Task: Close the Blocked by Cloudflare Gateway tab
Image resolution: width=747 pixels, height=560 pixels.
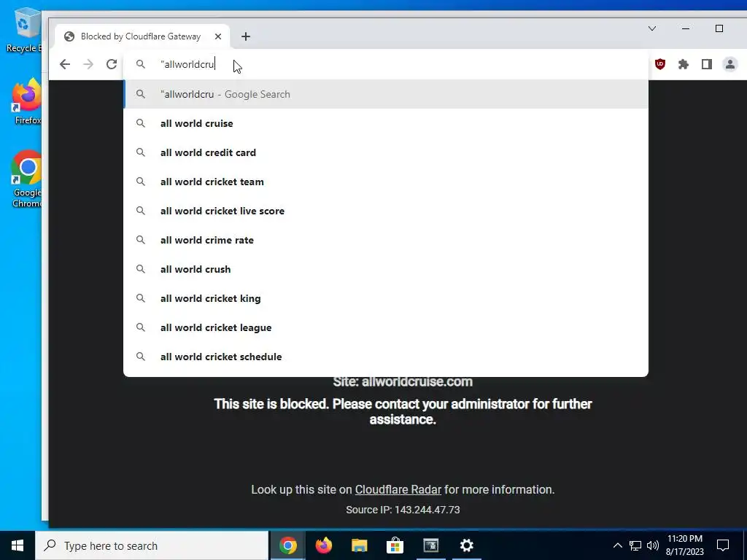Action: coord(217,36)
